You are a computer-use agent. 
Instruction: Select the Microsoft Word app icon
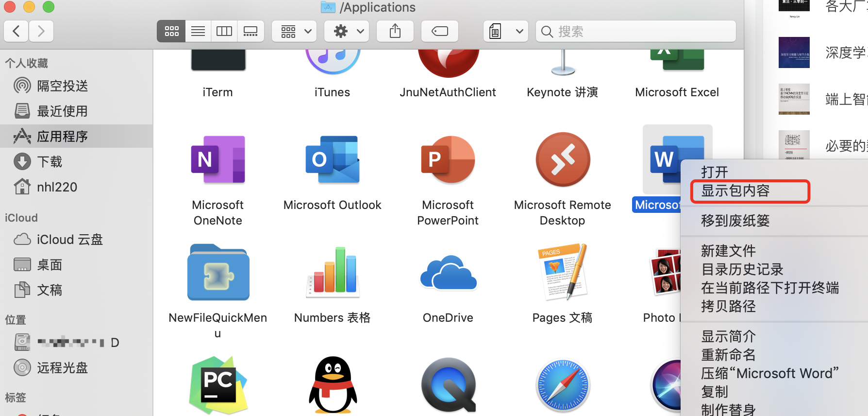(x=663, y=159)
